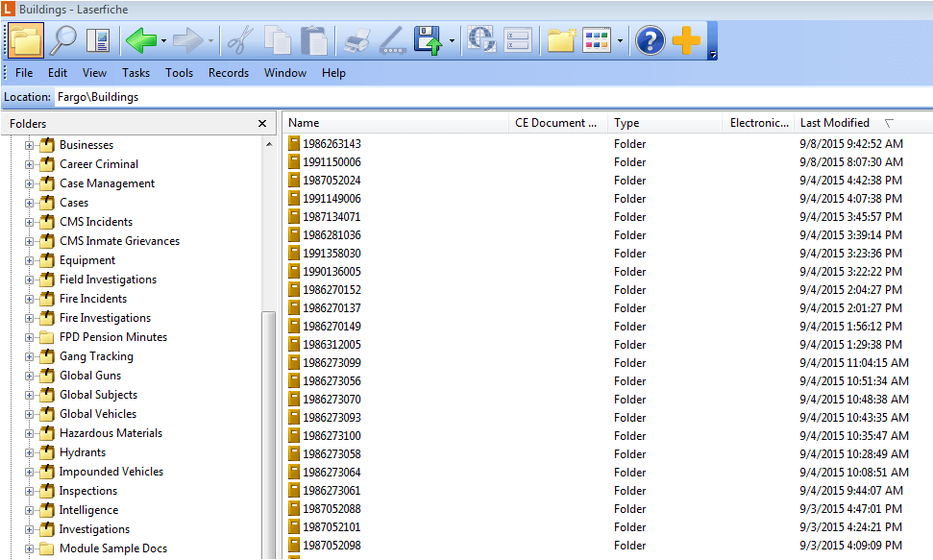
Task: Open the metadata fields icon
Action: pyautogui.click(x=518, y=40)
